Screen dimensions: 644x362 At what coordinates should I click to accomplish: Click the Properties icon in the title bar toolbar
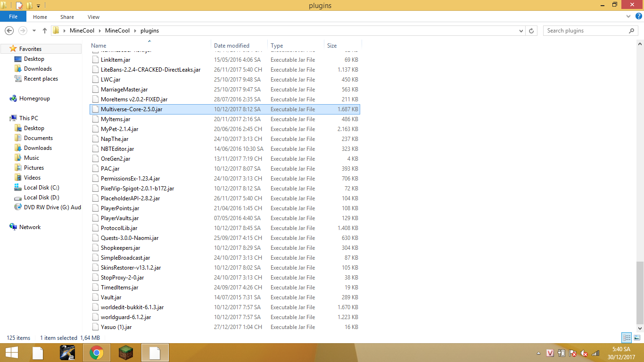click(19, 6)
